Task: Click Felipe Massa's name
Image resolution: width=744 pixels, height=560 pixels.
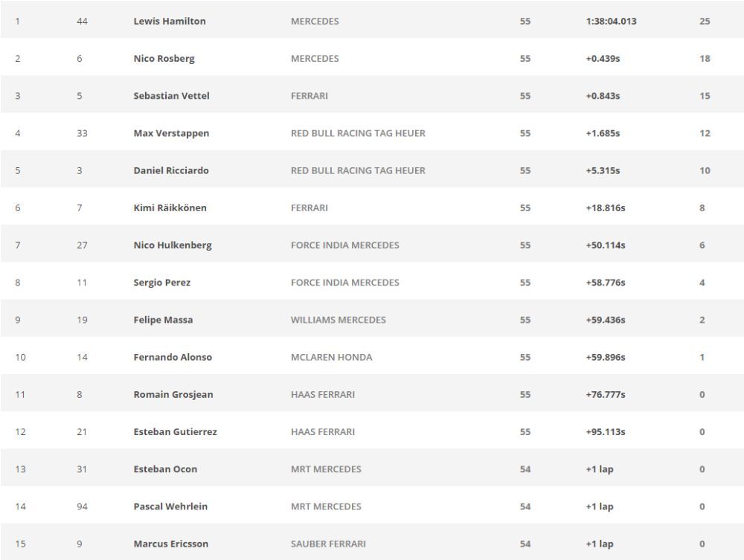Action: click(x=163, y=320)
